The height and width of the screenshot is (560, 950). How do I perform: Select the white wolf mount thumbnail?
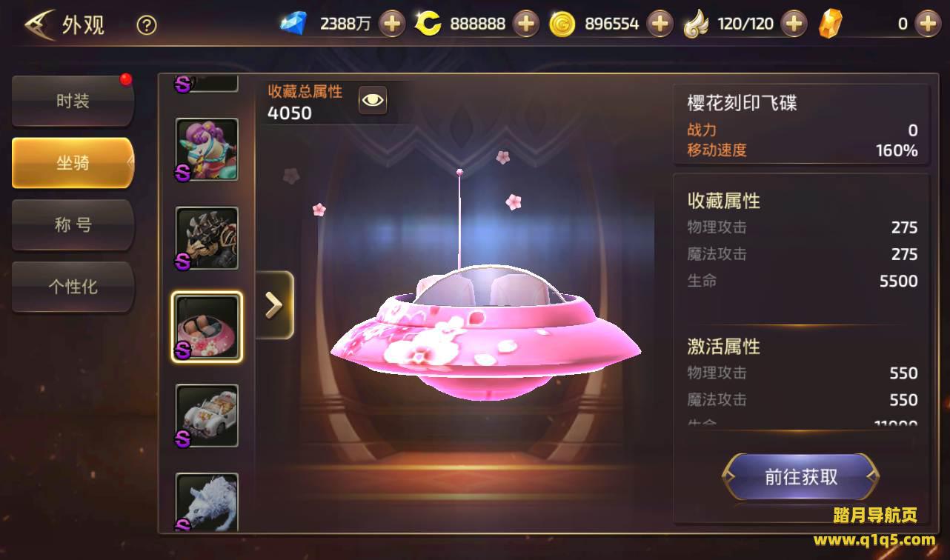point(207,501)
